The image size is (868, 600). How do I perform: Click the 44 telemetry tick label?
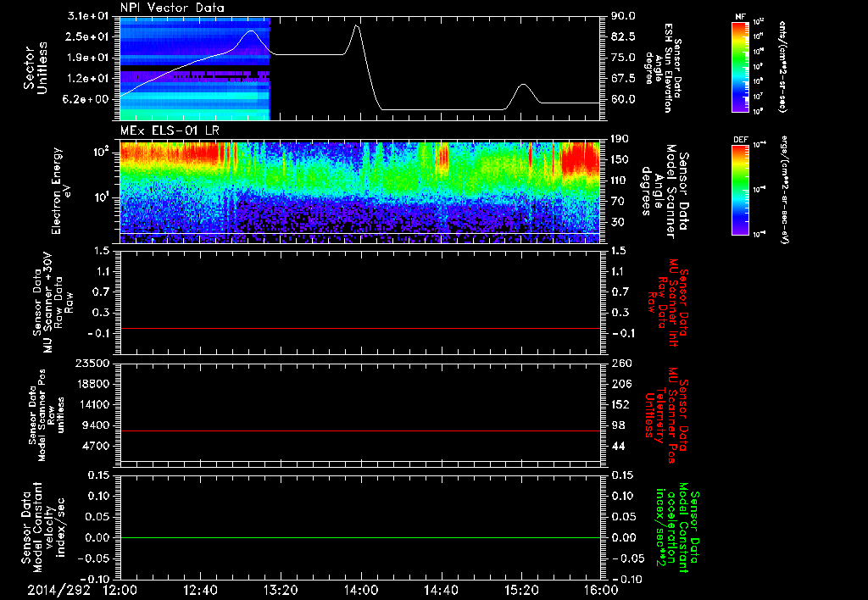pyautogui.click(x=617, y=446)
